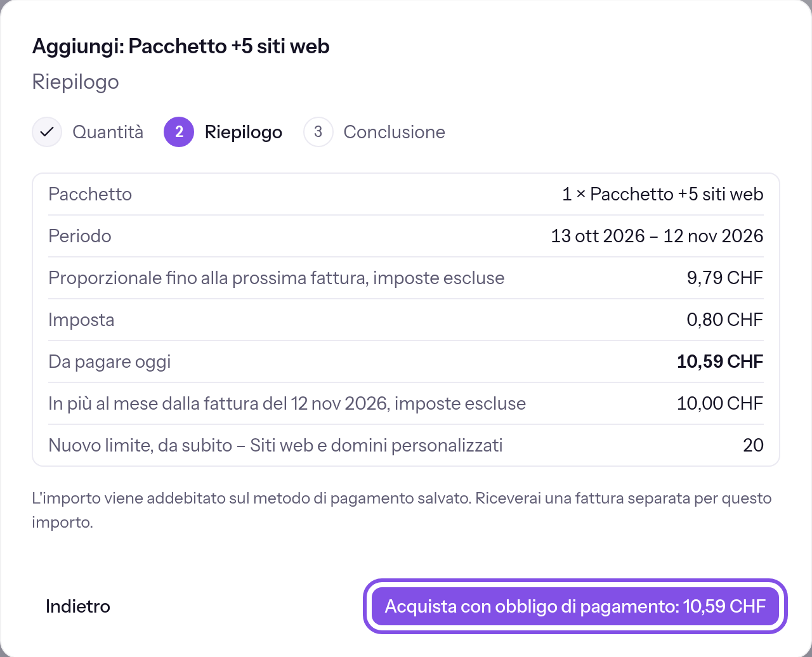
Task: Click the tax amount '0,80 CHF'
Action: tap(725, 320)
